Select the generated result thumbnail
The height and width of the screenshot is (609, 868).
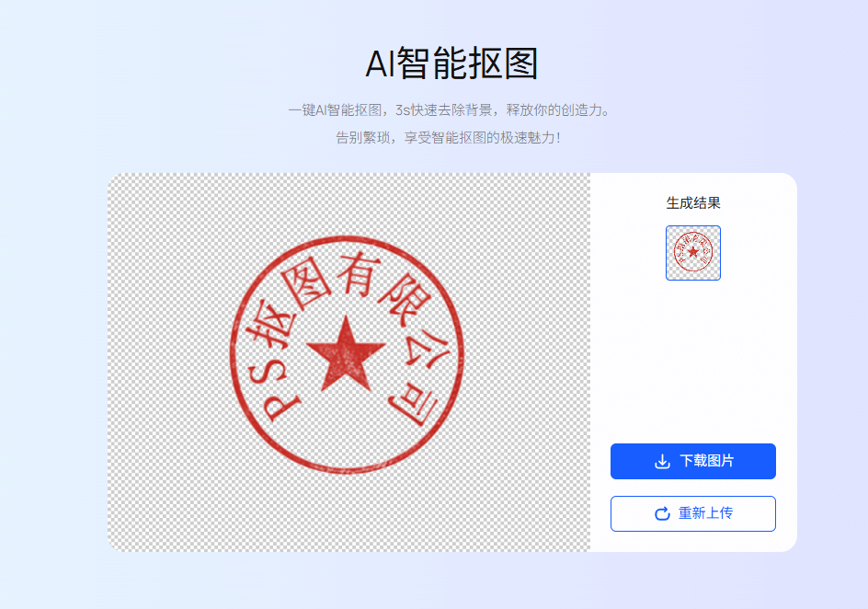[x=692, y=253]
